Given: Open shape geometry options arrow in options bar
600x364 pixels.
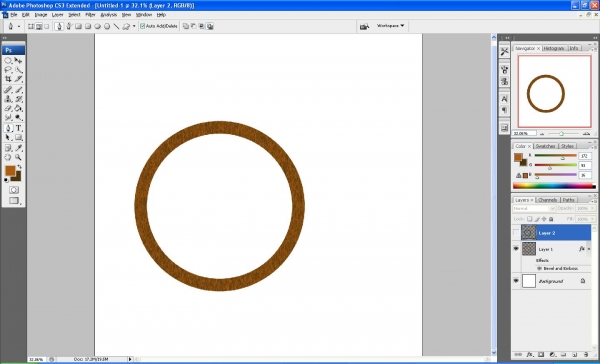Looking at the screenshot, I should coord(134,26).
